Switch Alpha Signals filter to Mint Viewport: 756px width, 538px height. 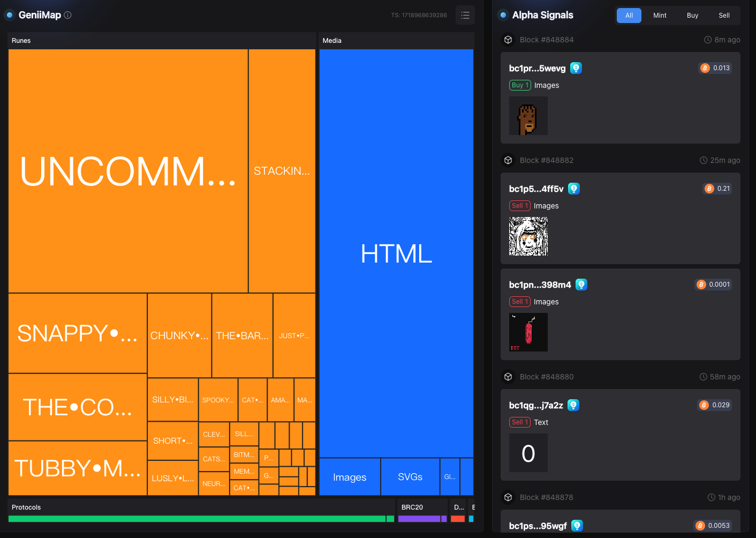pyautogui.click(x=660, y=16)
